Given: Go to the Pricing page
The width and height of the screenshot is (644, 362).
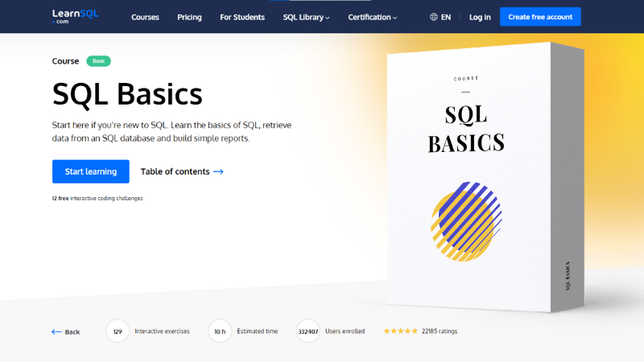Looking at the screenshot, I should pyautogui.click(x=189, y=17).
